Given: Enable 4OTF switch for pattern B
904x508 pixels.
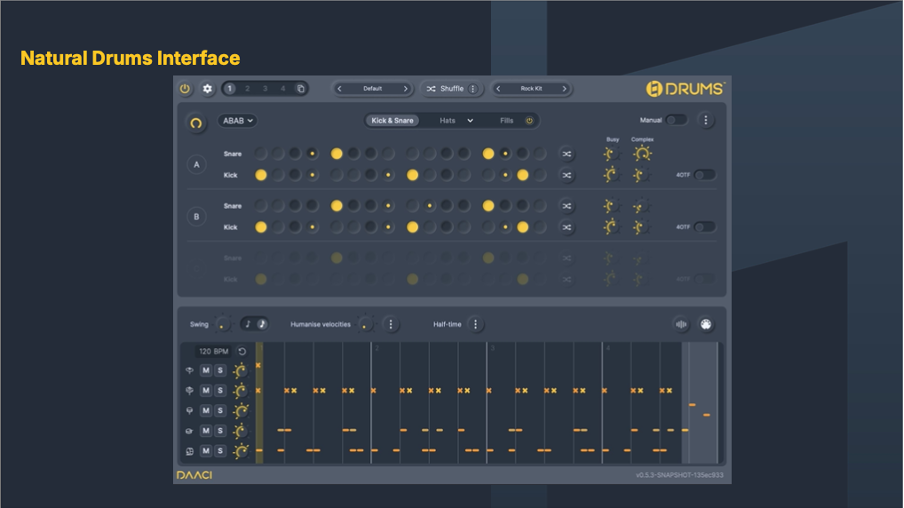Looking at the screenshot, I should [x=705, y=227].
